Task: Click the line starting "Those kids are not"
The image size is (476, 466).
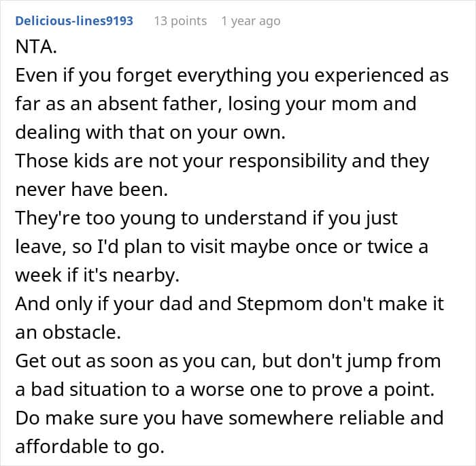Action: pyautogui.click(x=222, y=162)
